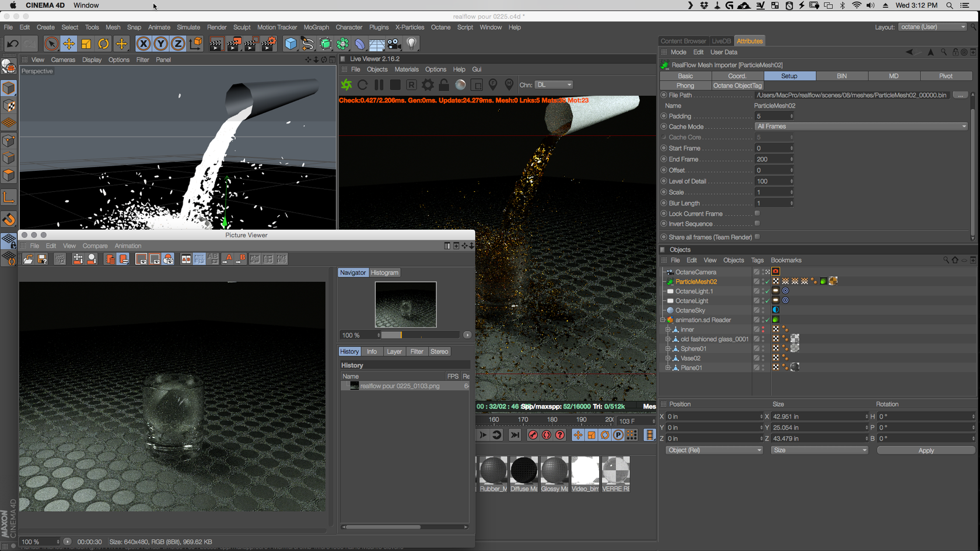This screenshot has height=551, width=980.
Task: Adjust the Navigator zoom slider
Action: (401, 335)
